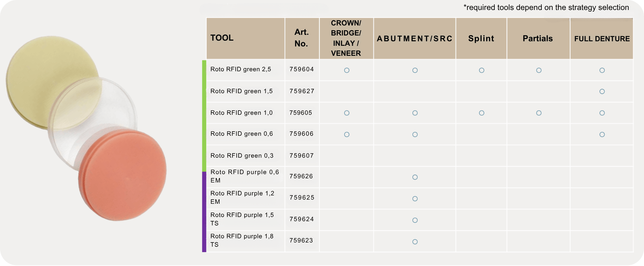The height and width of the screenshot is (266, 644).
Task: Click the Roto RFID purple 1,5 TS label
Action: (242, 219)
